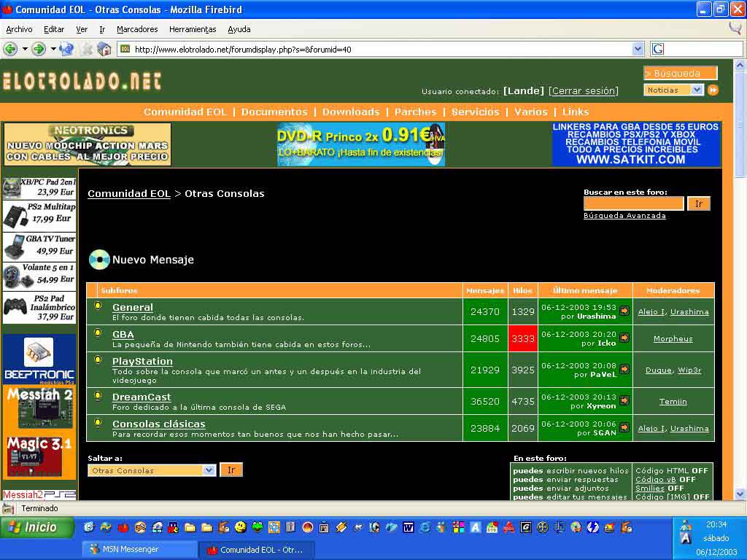This screenshot has width=747, height=560.
Task: Click the CD icon beside Nuevo Mensaje
Action: click(99, 260)
